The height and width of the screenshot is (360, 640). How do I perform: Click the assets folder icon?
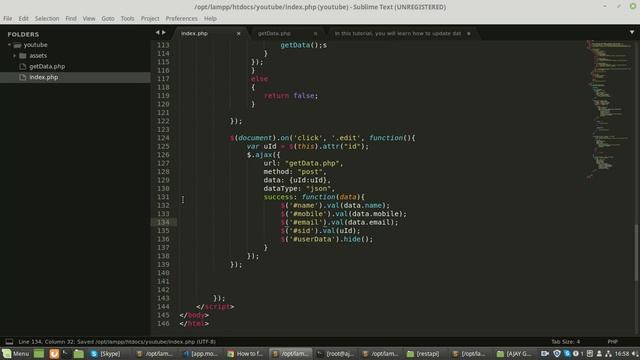23,56
